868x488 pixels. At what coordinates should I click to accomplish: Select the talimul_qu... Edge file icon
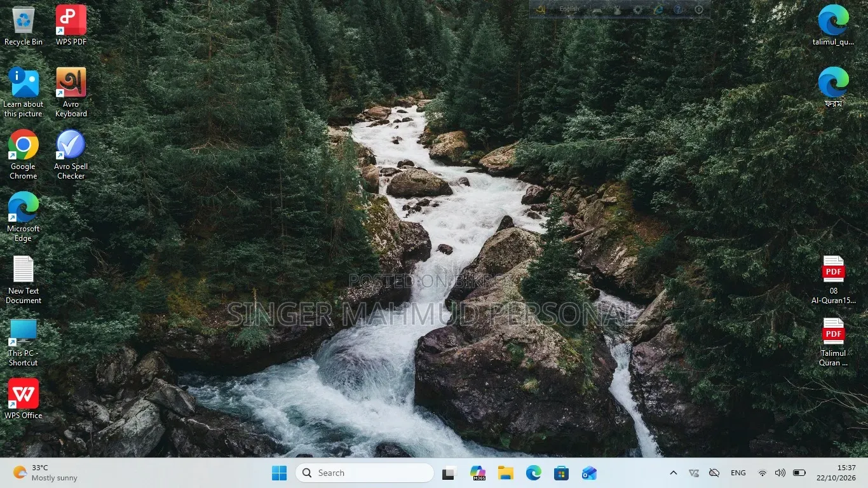coord(833,26)
